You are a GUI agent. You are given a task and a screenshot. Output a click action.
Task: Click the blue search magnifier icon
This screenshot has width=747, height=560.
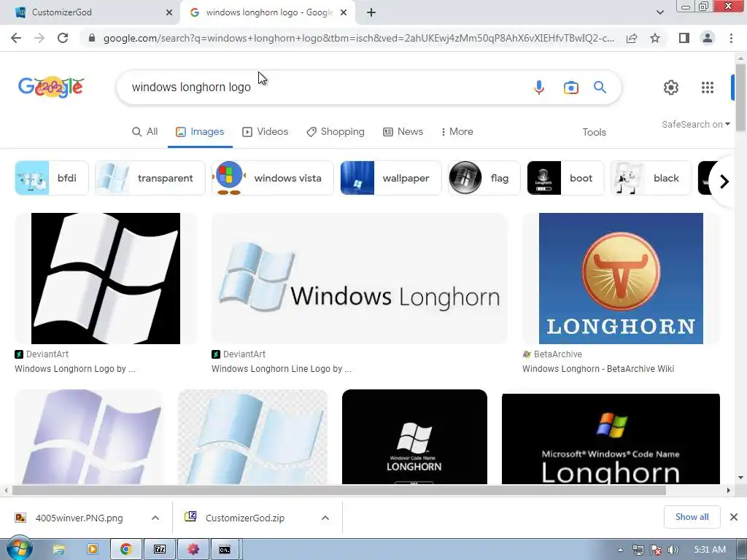coord(600,87)
